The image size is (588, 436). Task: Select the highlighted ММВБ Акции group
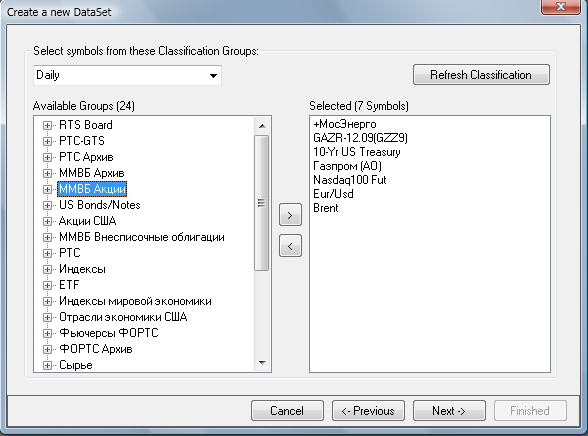point(92,189)
